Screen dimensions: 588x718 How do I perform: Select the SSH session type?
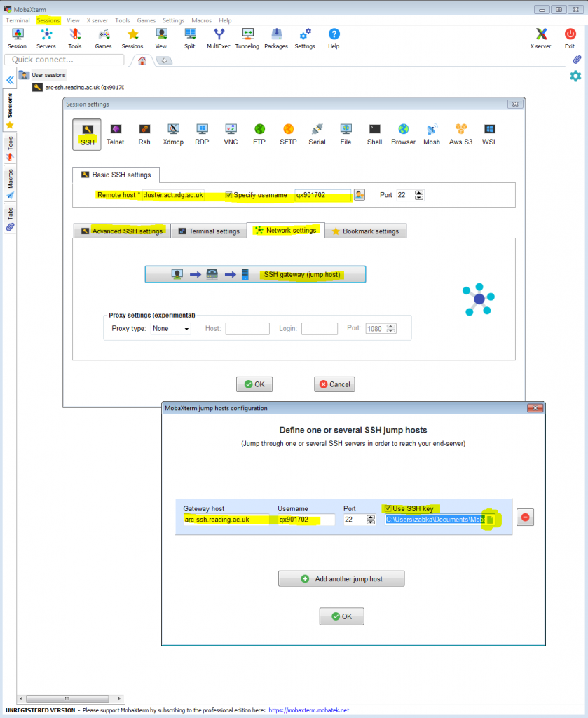[x=86, y=134]
